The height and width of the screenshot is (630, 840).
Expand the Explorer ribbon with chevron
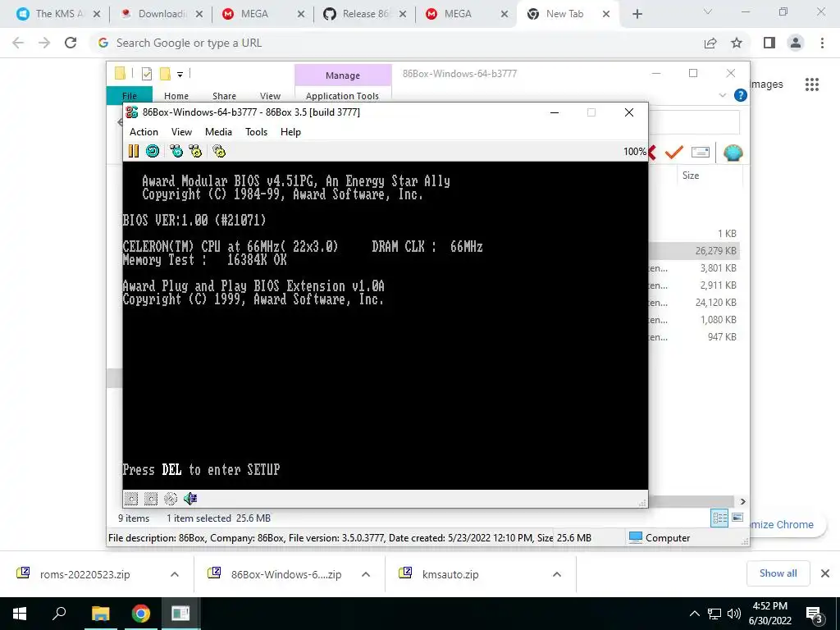(722, 95)
